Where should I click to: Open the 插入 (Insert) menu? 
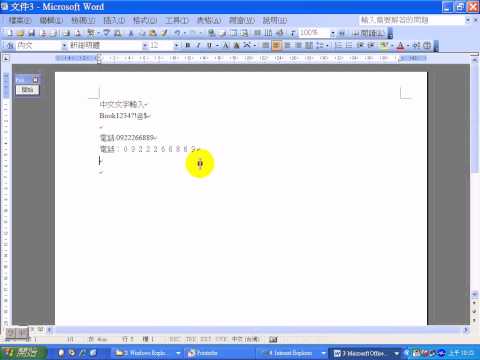pyautogui.click(x=114, y=21)
